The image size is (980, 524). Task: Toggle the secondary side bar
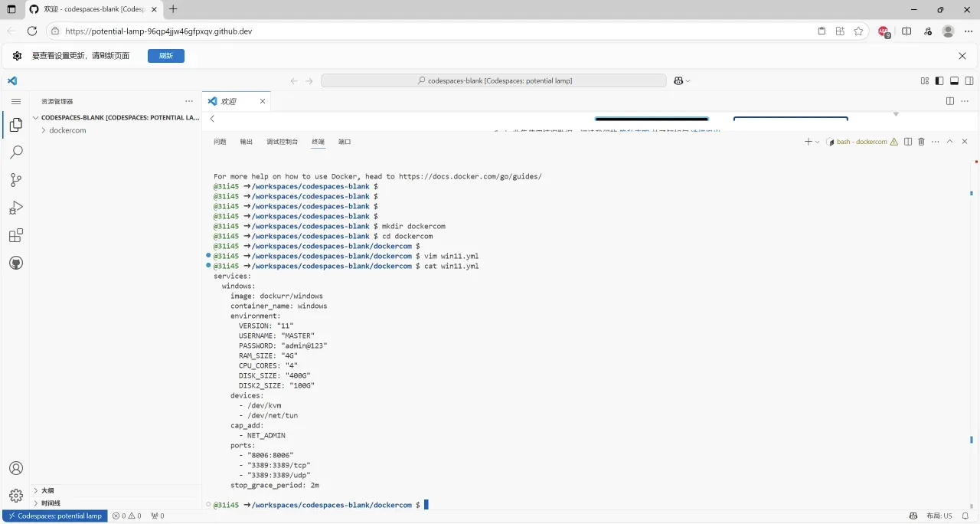click(x=969, y=80)
